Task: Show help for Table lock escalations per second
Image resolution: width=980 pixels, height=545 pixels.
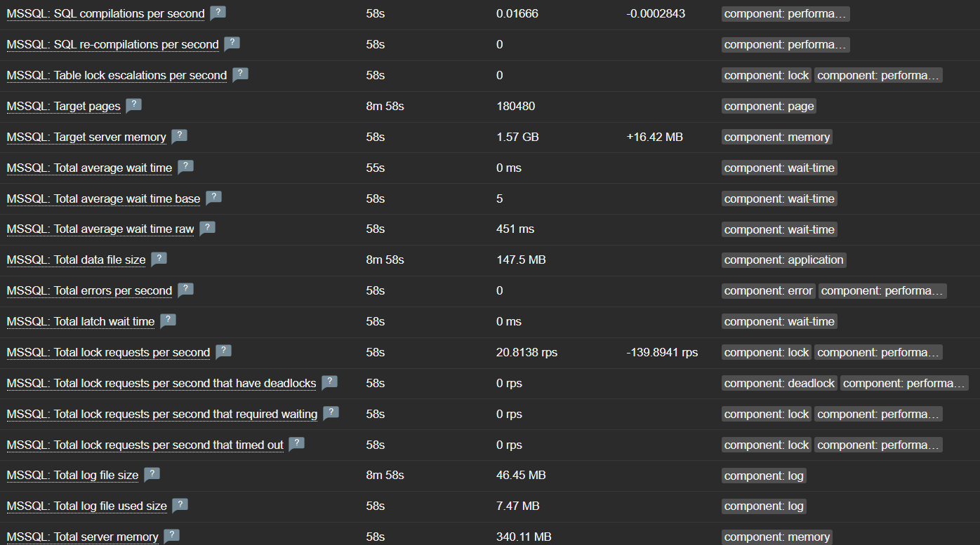Action: 241,74
